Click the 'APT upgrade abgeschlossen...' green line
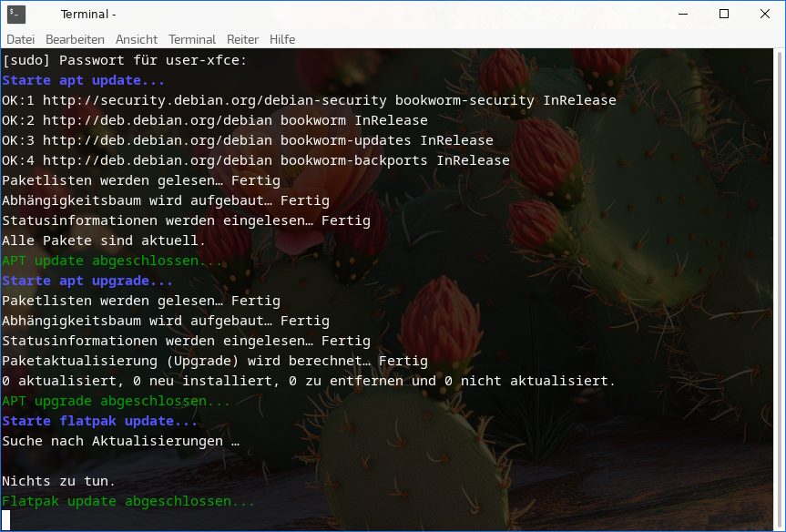 [104, 401]
